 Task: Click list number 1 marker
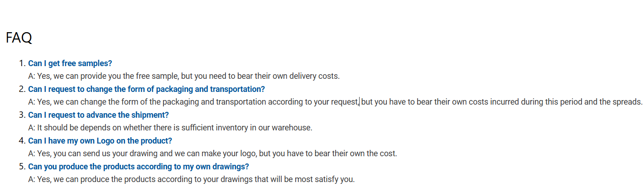pyautogui.click(x=22, y=63)
